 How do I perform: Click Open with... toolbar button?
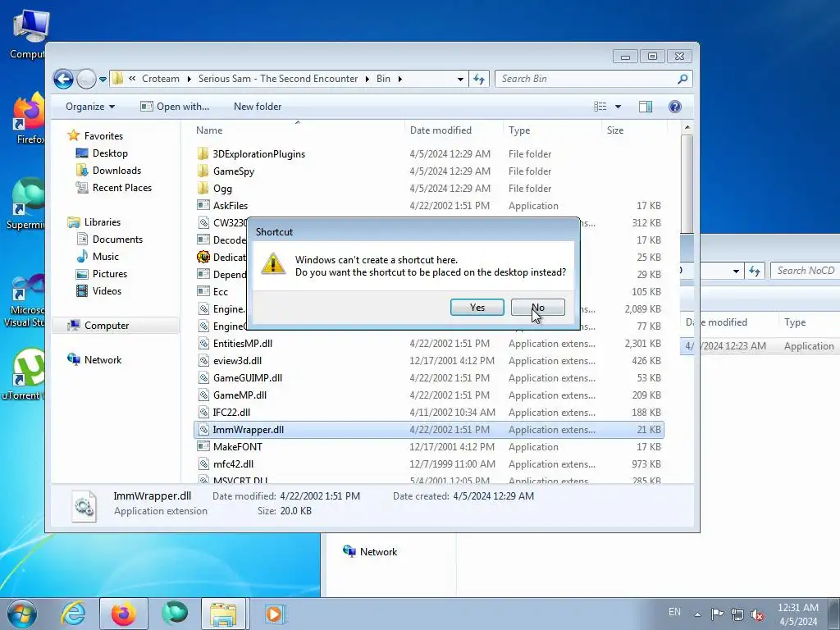tap(175, 107)
